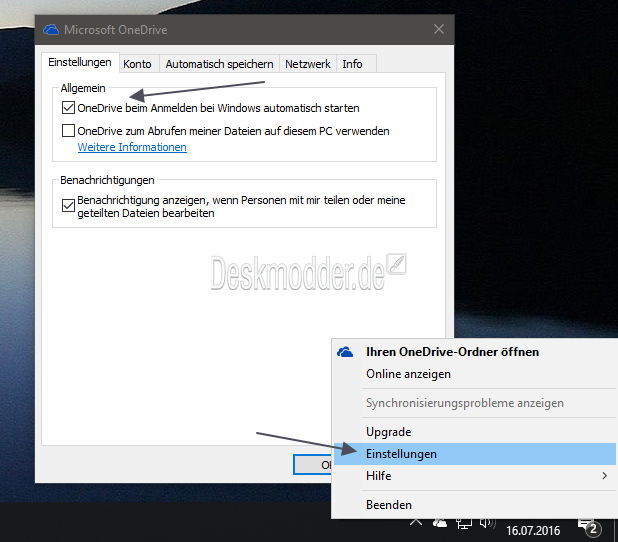Click the OneDrive cloud icon in the title bar
The image size is (618, 542).
(x=51, y=30)
